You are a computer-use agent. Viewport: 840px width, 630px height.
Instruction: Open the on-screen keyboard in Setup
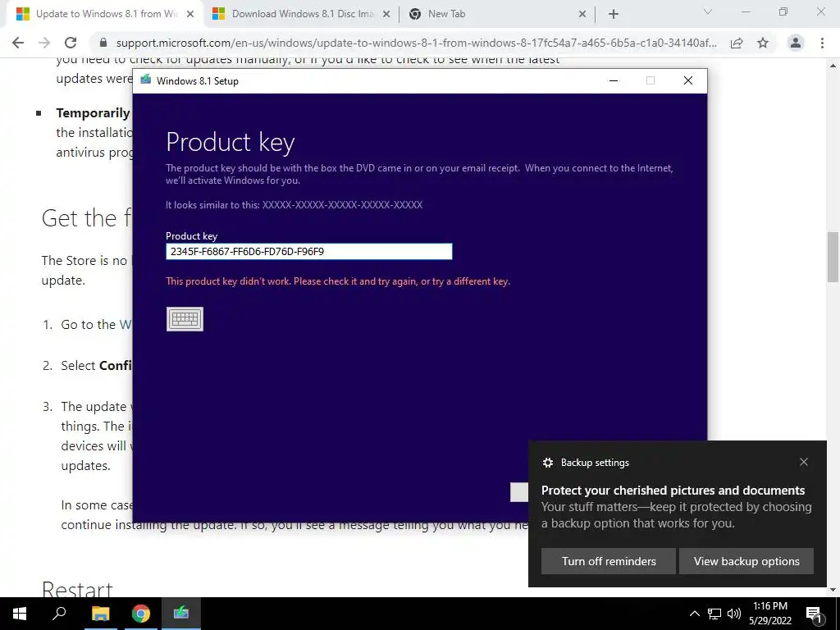185,319
